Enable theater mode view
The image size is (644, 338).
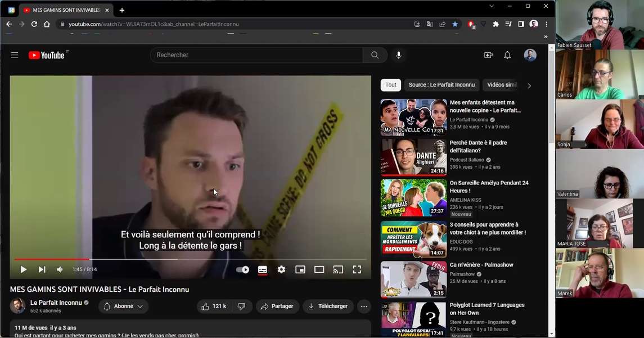pyautogui.click(x=319, y=269)
